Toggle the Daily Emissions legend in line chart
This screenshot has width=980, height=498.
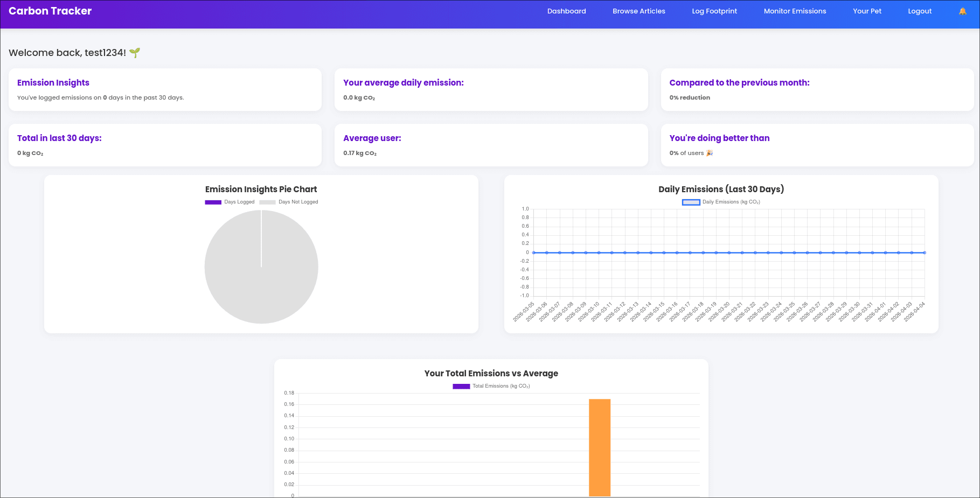click(x=721, y=202)
